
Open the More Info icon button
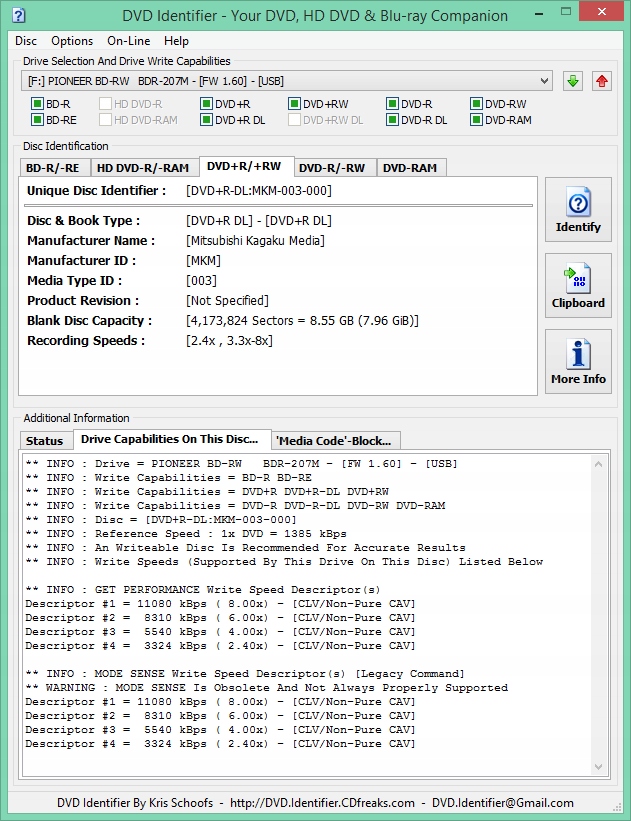[x=578, y=363]
